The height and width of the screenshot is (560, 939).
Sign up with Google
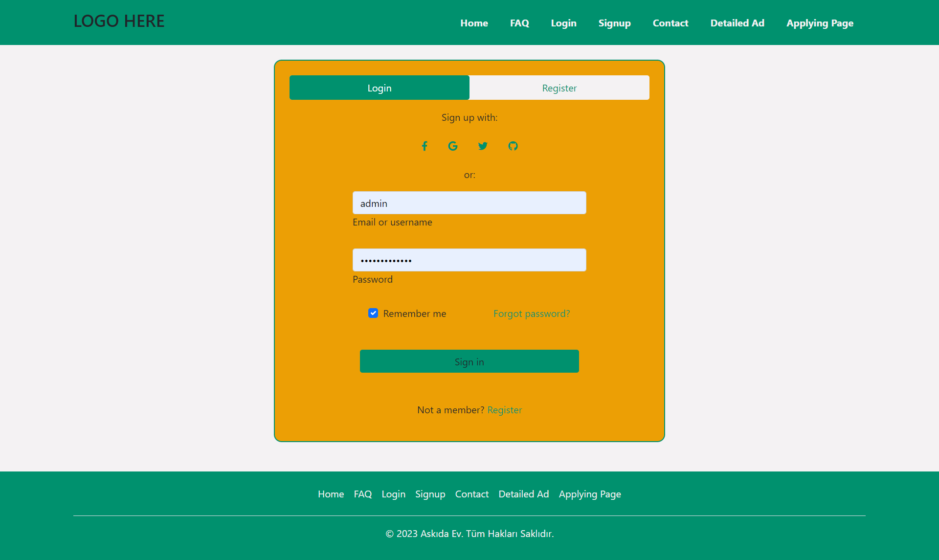pos(453,146)
